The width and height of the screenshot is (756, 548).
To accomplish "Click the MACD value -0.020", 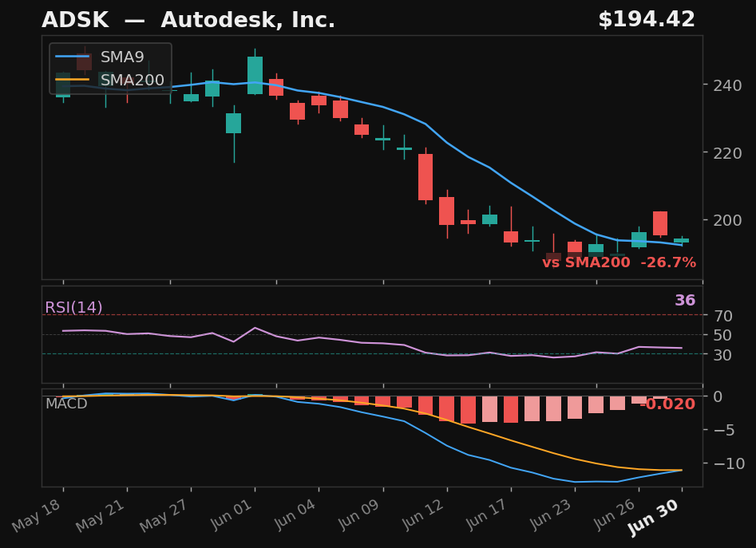I will pyautogui.click(x=667, y=404).
